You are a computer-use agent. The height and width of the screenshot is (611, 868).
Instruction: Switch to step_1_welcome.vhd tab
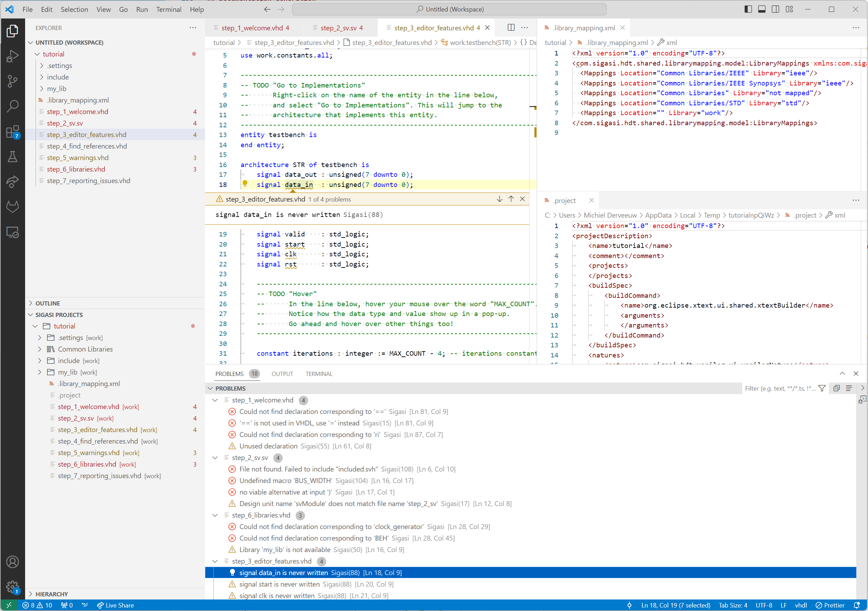(252, 28)
